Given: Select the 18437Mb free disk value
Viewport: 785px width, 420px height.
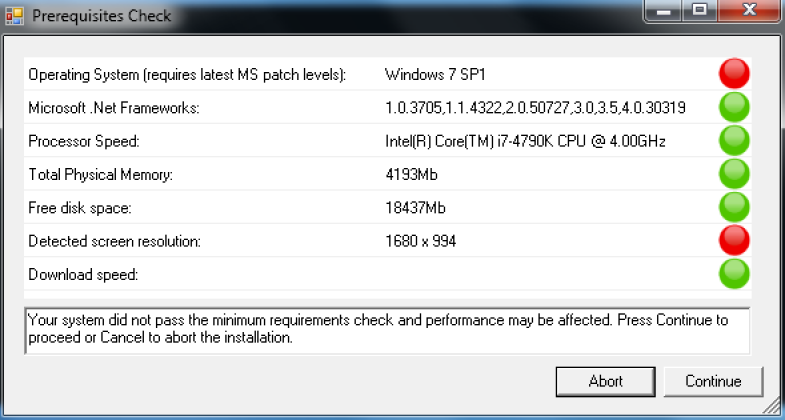Looking at the screenshot, I should click(415, 208).
